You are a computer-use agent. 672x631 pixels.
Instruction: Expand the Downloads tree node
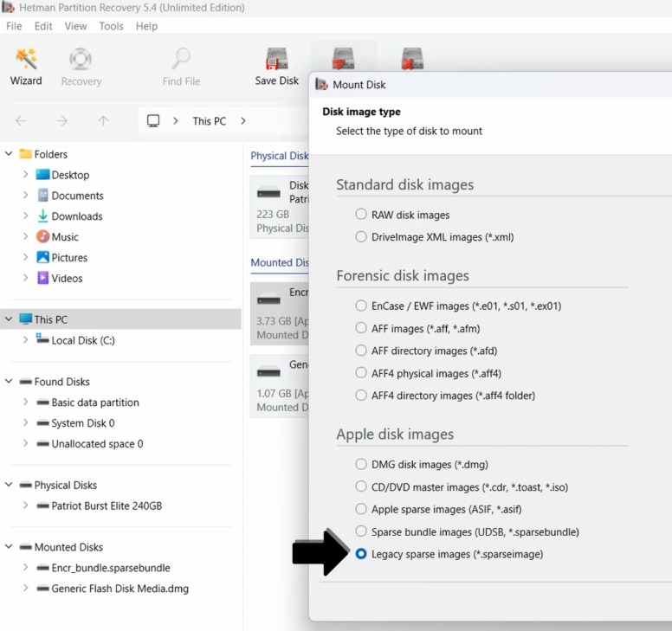click(25, 216)
